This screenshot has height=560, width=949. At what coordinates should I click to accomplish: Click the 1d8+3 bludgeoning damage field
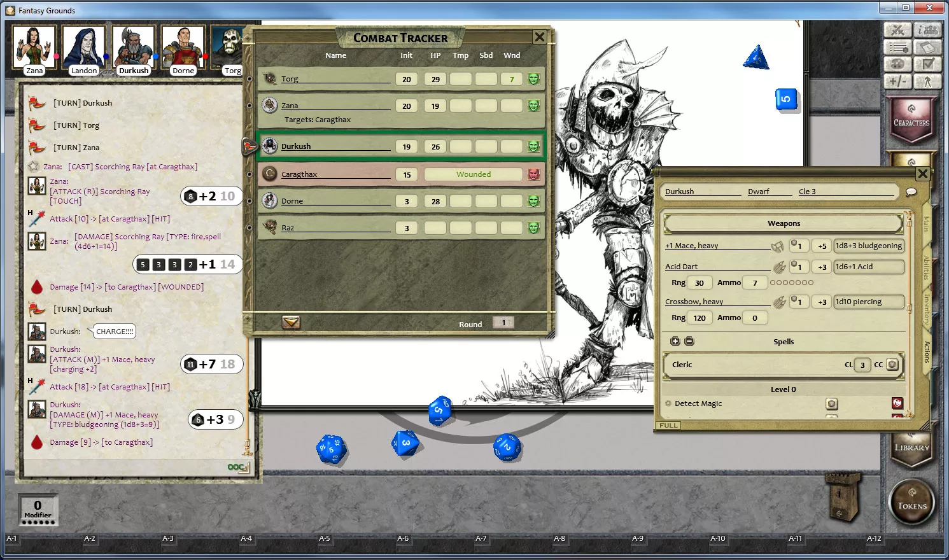(x=869, y=246)
